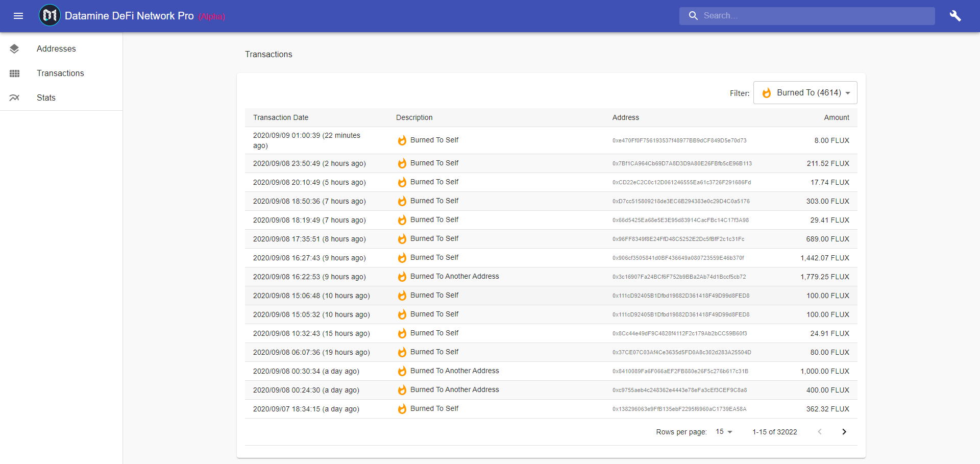Open address starting 0x138296063e9F

[679, 409]
